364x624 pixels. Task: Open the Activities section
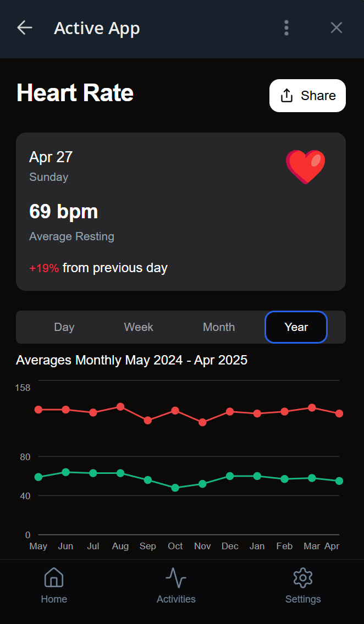[x=176, y=584]
